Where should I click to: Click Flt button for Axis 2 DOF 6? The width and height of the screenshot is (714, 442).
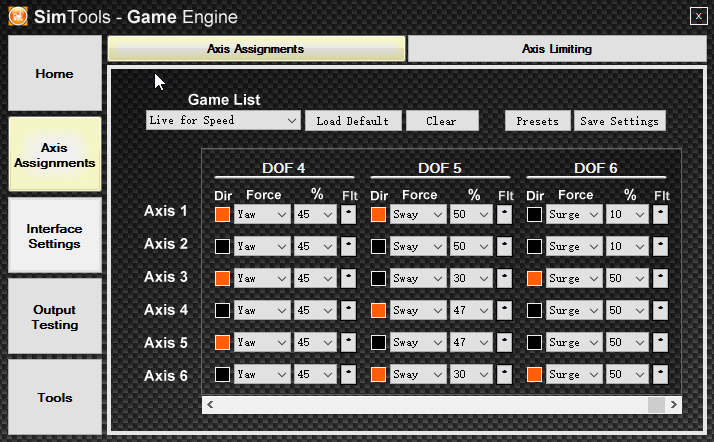click(660, 246)
